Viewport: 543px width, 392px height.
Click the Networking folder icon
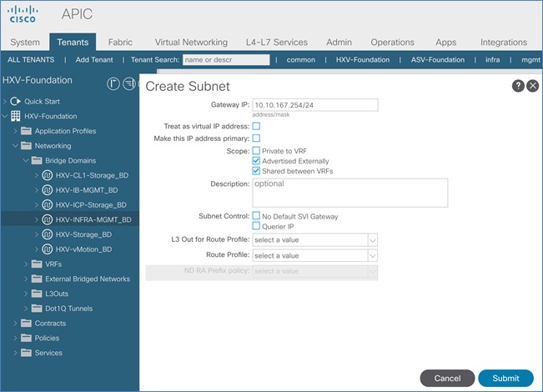point(26,146)
